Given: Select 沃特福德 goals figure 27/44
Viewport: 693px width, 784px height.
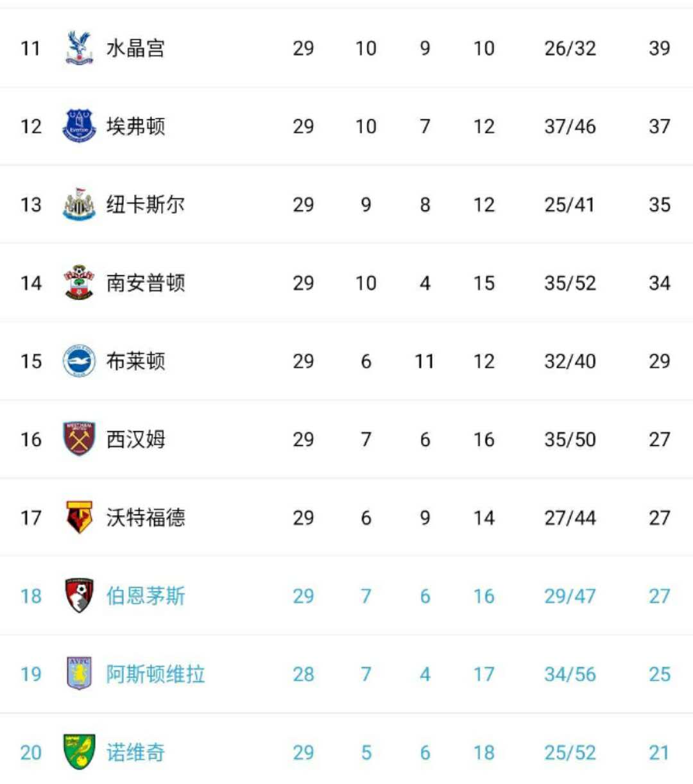Looking at the screenshot, I should coord(570,518).
